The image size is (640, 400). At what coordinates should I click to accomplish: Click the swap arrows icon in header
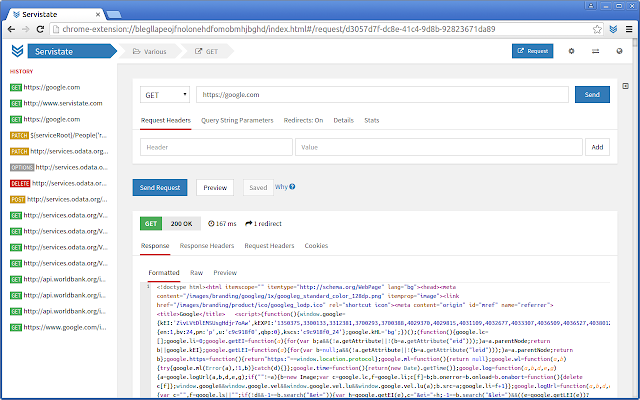[x=596, y=51]
